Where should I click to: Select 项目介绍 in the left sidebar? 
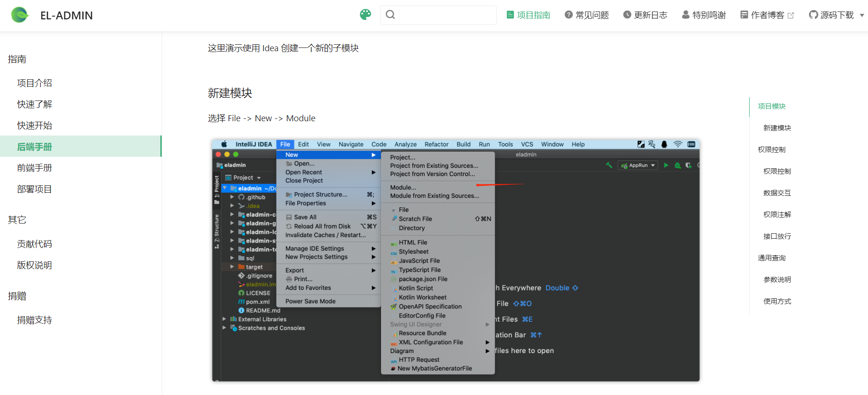(35, 83)
